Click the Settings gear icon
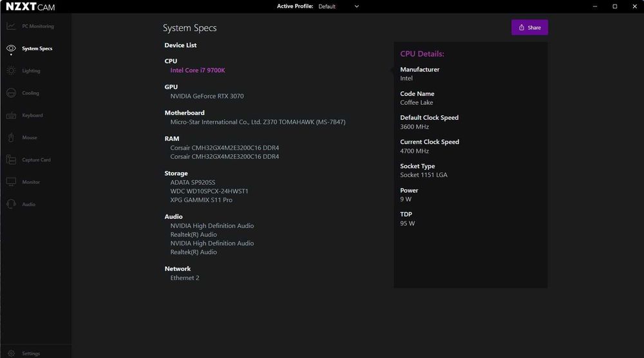 click(11, 353)
